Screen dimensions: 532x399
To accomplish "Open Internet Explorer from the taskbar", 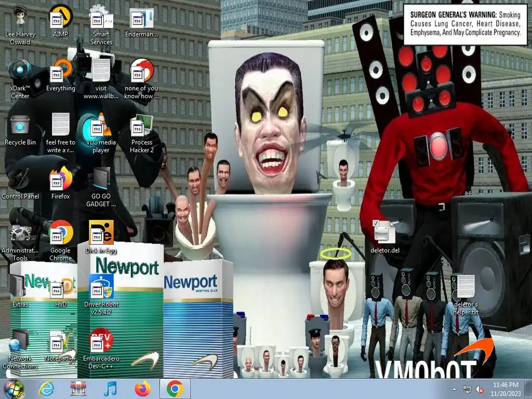I will click(46, 389).
